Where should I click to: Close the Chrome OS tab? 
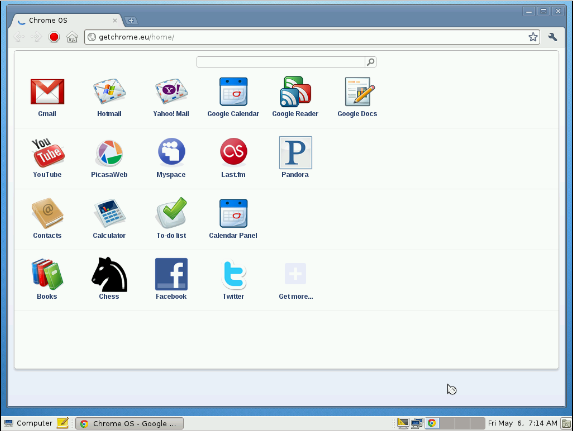[115, 20]
